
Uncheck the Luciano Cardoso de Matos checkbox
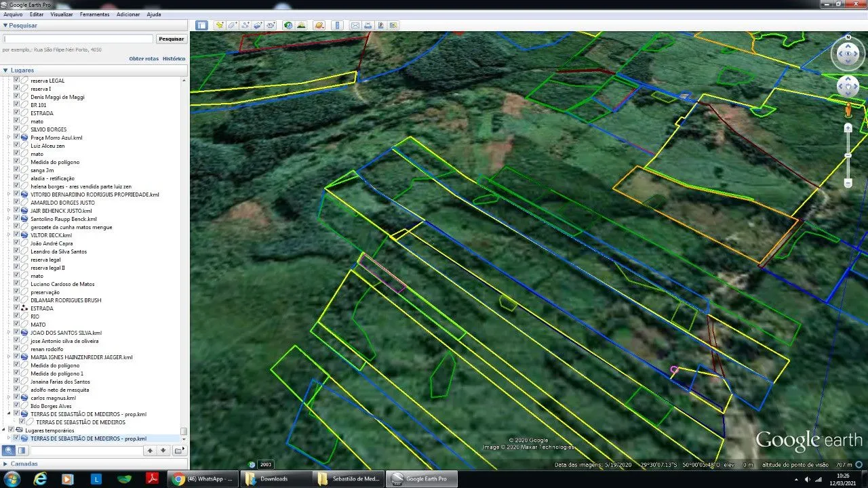tap(17, 284)
